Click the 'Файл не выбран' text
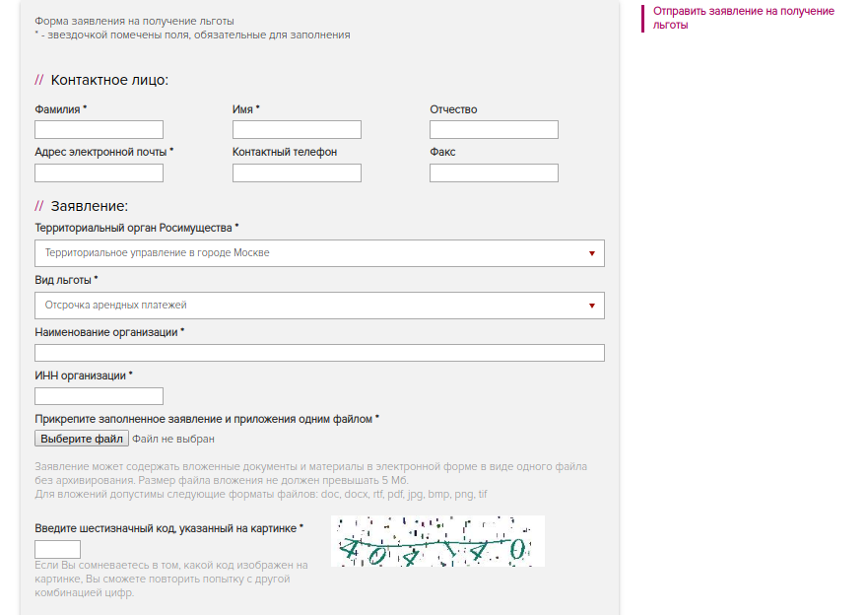This screenshot has width=868, height=615. [173, 439]
